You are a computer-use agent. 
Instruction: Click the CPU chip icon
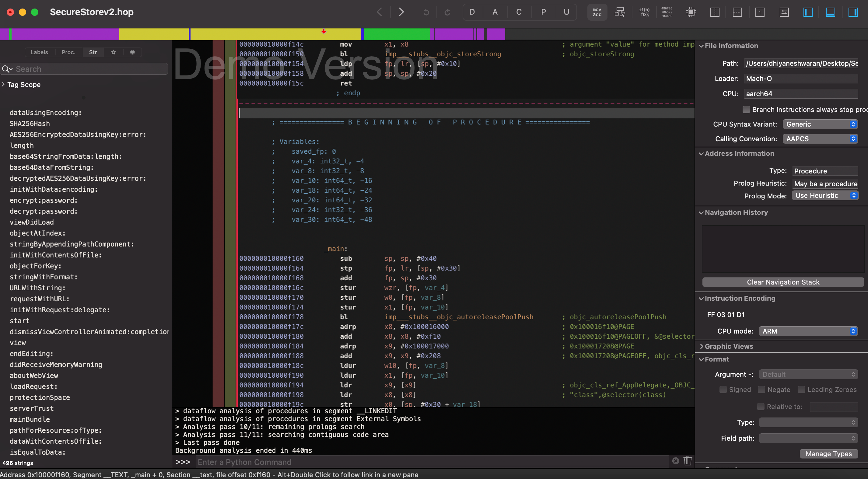691,12
